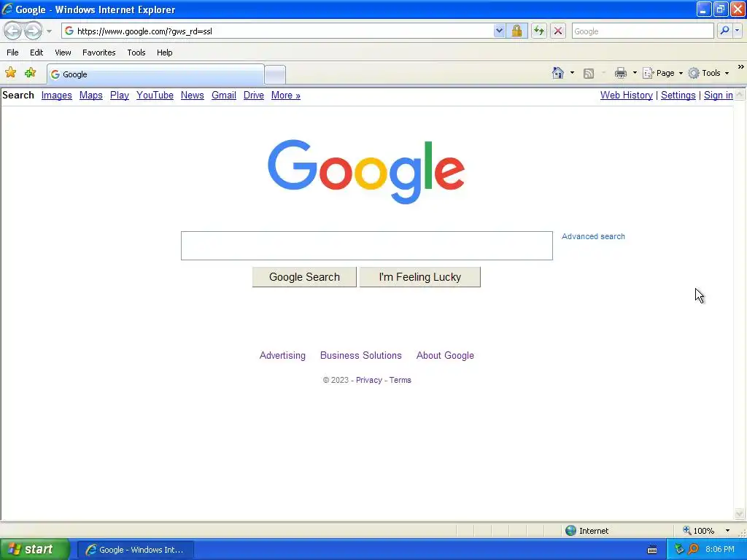The width and height of the screenshot is (747, 560).
Task: Open a new blank tab button
Action: coord(275,75)
